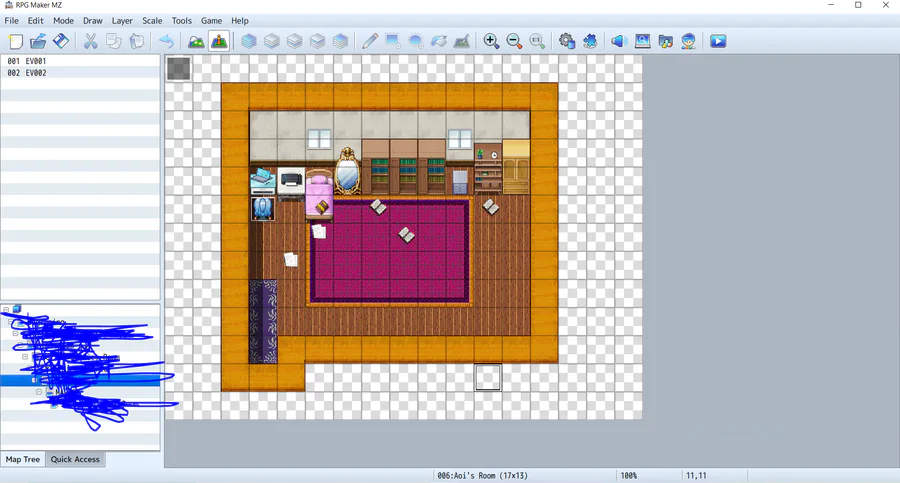Screen dimensions: 900x483
Task: Switch to the Map Tree tab
Action: pyautogui.click(x=23, y=459)
